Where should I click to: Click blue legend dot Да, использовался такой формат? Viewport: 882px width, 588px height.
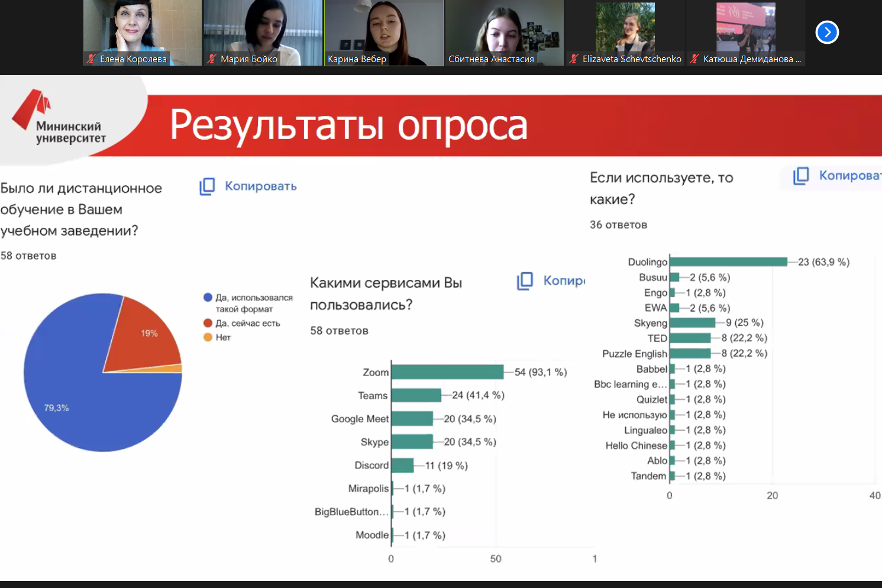(208, 298)
